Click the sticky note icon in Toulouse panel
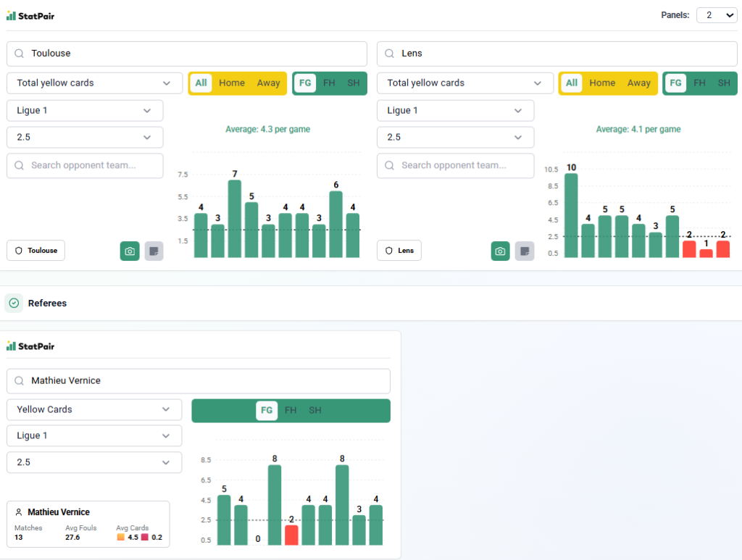Viewport: 742px width, 560px height. [x=154, y=251]
